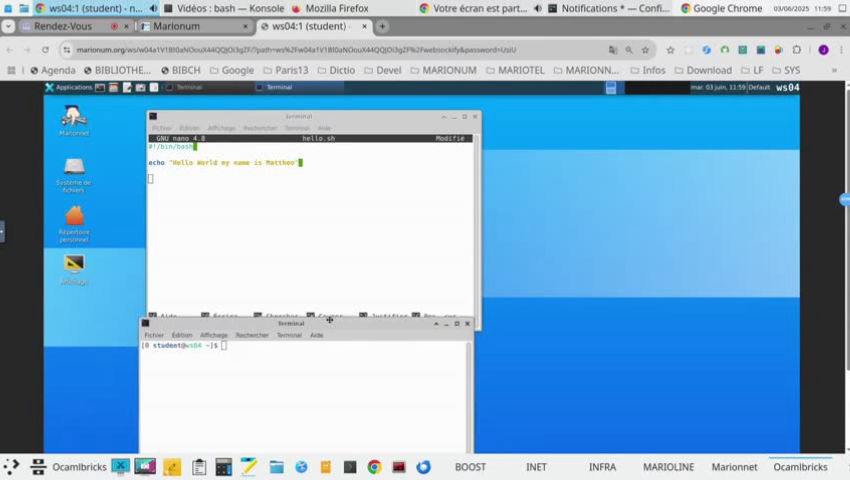Open the Chrome three-dot menu
Image resolution: width=850 pixels, height=480 pixels.
pos(841,50)
